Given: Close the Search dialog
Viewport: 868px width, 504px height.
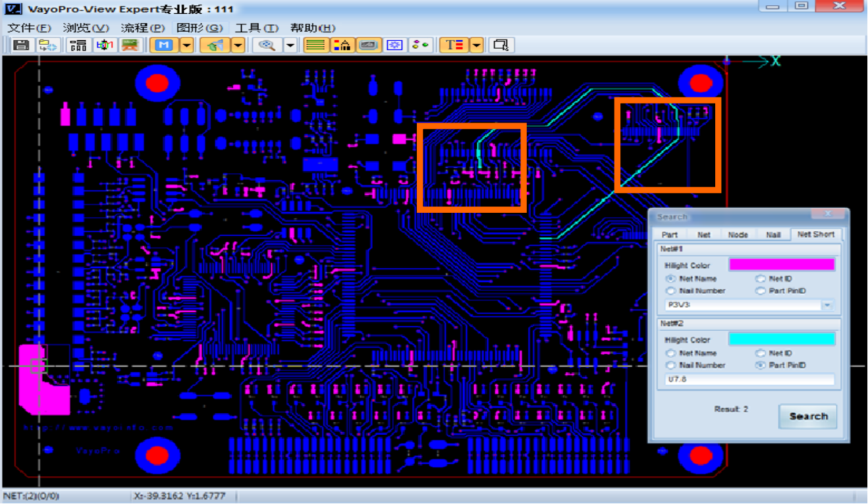Looking at the screenshot, I should [827, 214].
